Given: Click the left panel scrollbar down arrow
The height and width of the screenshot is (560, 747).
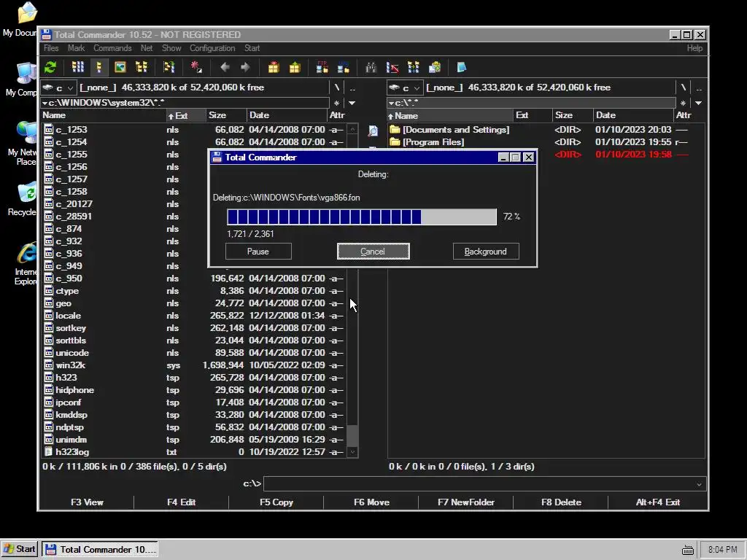Looking at the screenshot, I should pos(352,452).
